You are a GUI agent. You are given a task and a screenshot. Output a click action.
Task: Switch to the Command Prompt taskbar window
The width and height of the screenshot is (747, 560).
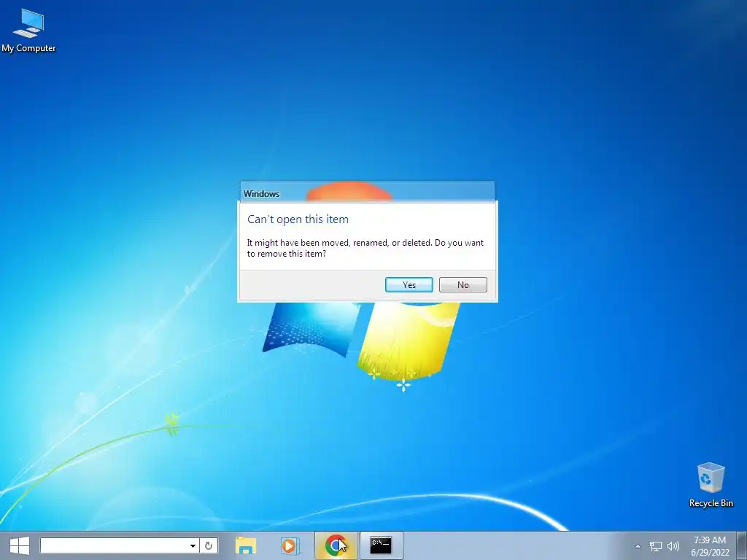(x=381, y=545)
